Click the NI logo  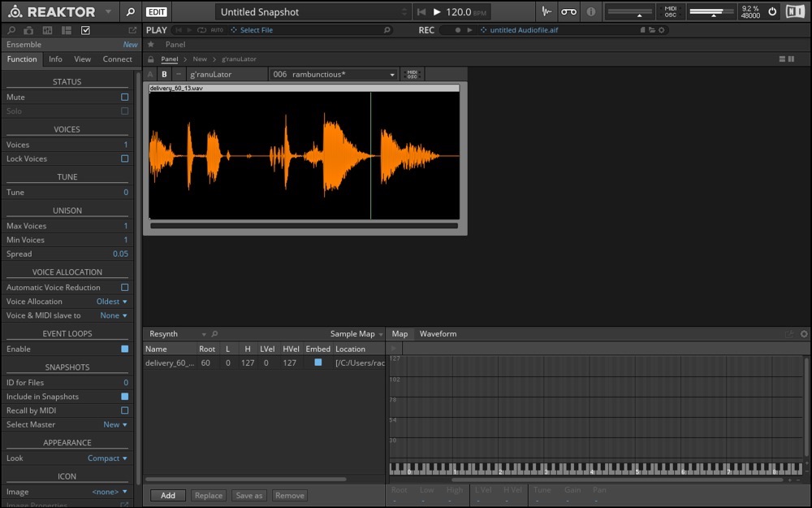tap(795, 11)
